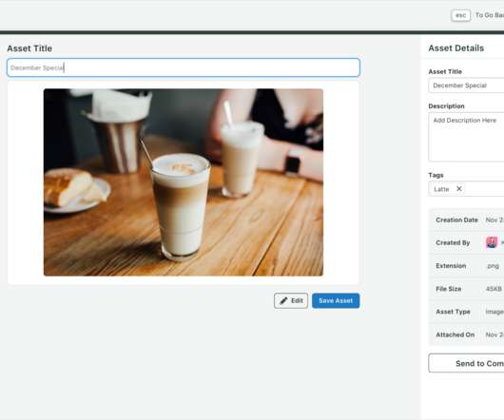
Task: Click the pencil icon on the Edit button
Action: pyautogui.click(x=283, y=301)
